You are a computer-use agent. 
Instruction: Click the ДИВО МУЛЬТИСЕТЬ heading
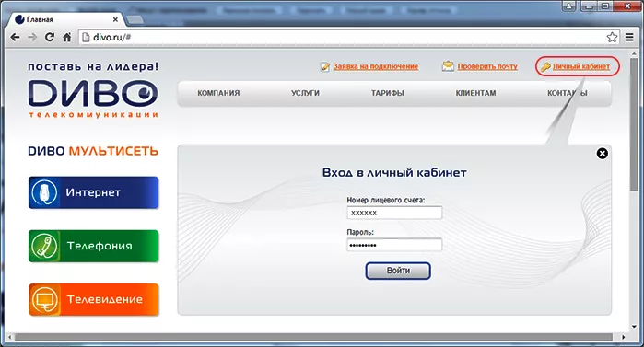coord(93,151)
